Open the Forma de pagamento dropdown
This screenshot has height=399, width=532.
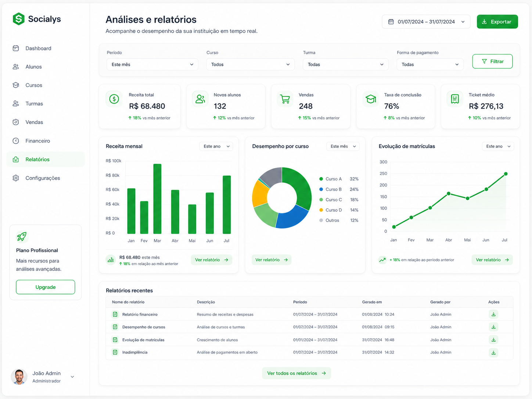430,64
